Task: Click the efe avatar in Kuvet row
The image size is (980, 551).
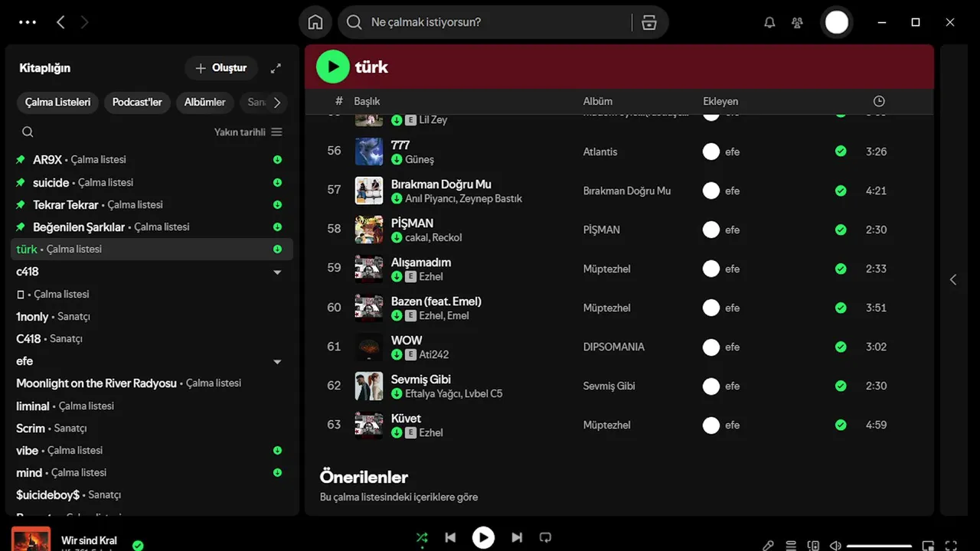Action: click(x=711, y=425)
